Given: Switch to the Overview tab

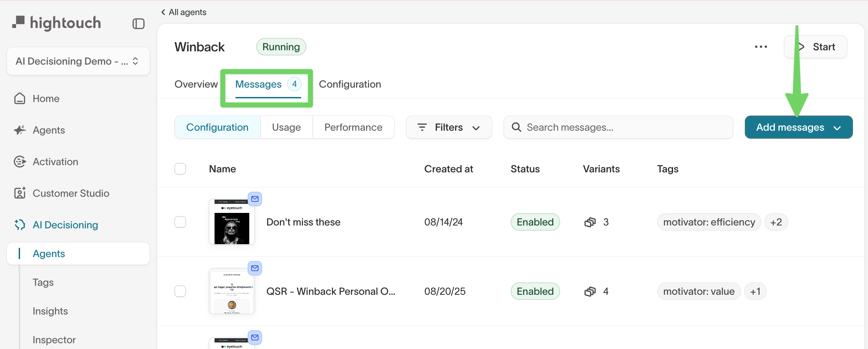Looking at the screenshot, I should point(196,84).
